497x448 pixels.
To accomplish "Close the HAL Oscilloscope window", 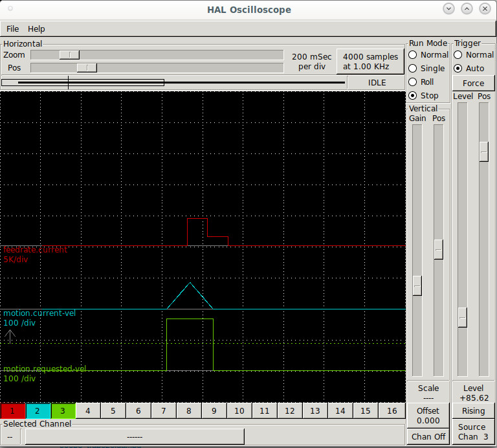I will (x=485, y=9).
